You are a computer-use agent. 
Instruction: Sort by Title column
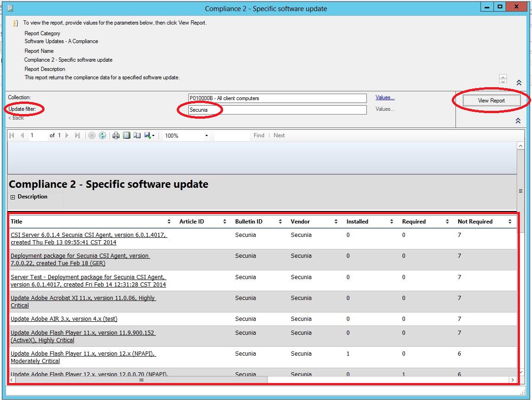169,222
